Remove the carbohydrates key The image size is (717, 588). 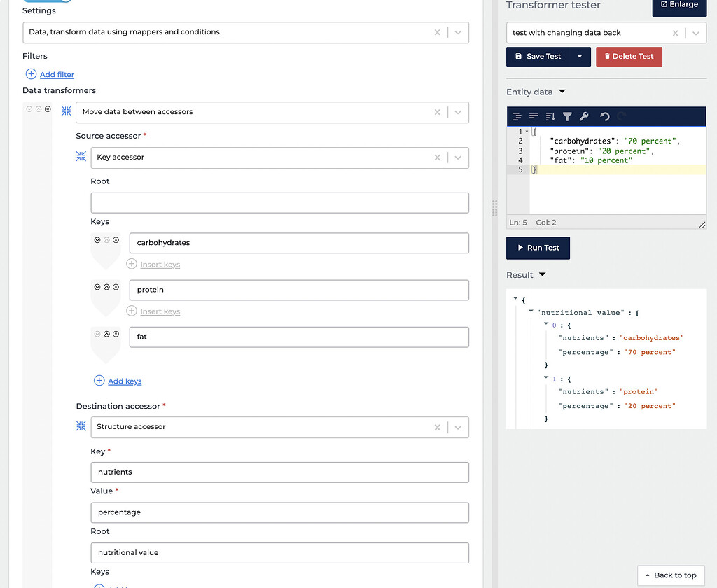click(116, 240)
